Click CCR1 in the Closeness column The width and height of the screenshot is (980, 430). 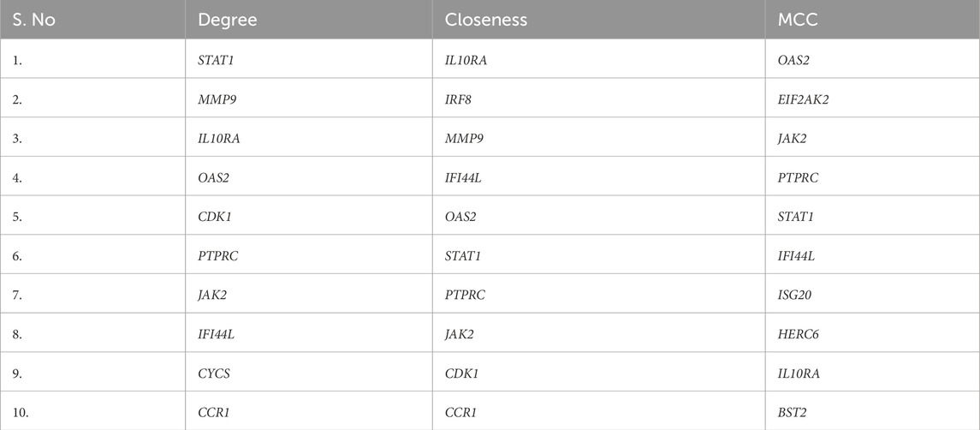[460, 411]
